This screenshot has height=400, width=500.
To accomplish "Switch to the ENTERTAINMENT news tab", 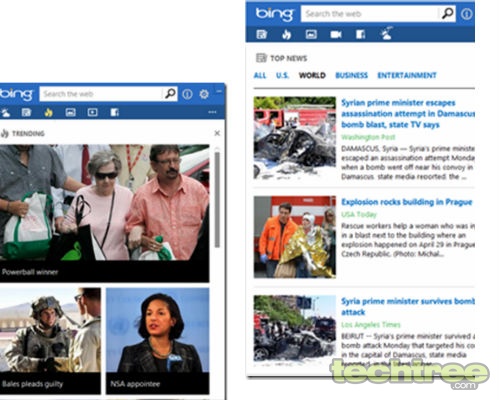I will tap(407, 75).
